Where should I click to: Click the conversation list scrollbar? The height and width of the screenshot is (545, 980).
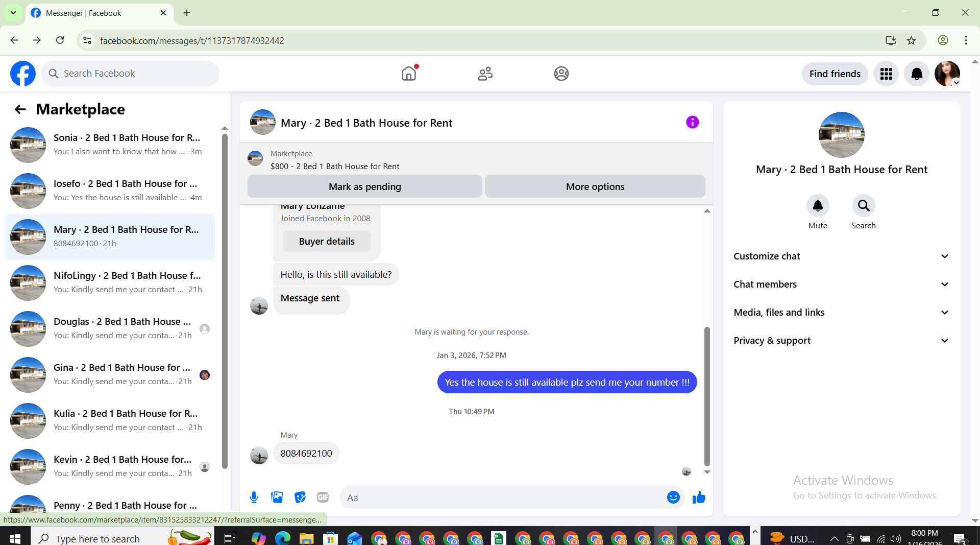225,301
